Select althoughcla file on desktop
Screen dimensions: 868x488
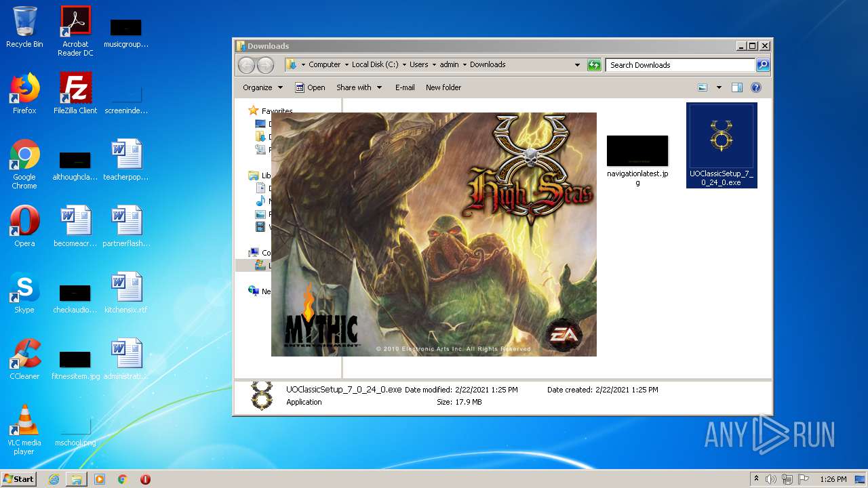pos(75,165)
